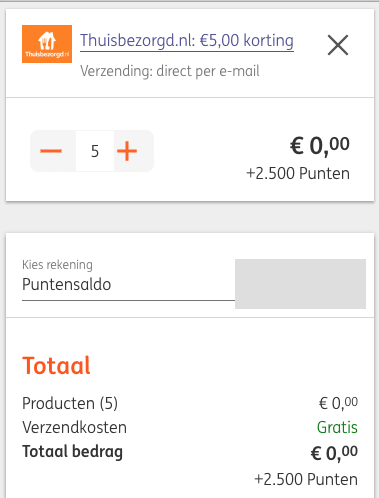The height and width of the screenshot is (498, 379).
Task: Click the € 0,00 value in Producten row
Action: [x=338, y=403]
